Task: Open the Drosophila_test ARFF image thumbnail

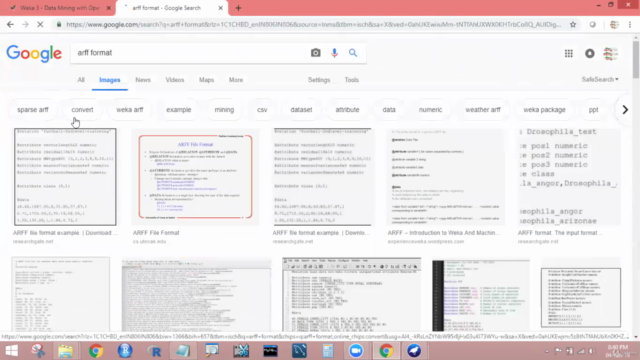Action: click(x=569, y=177)
